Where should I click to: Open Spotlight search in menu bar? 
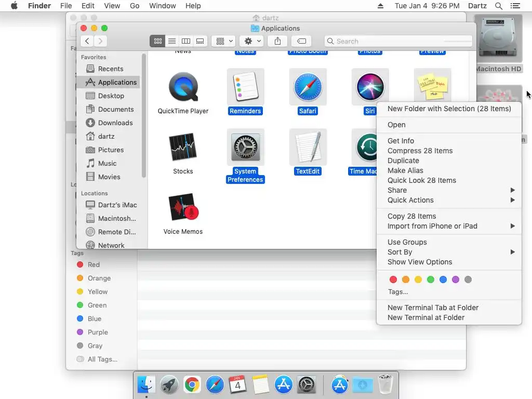[498, 6]
